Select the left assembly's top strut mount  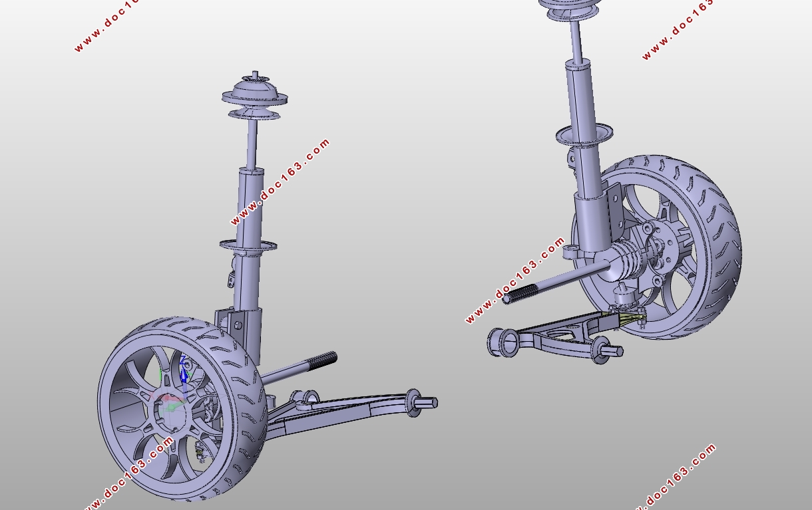click(255, 95)
